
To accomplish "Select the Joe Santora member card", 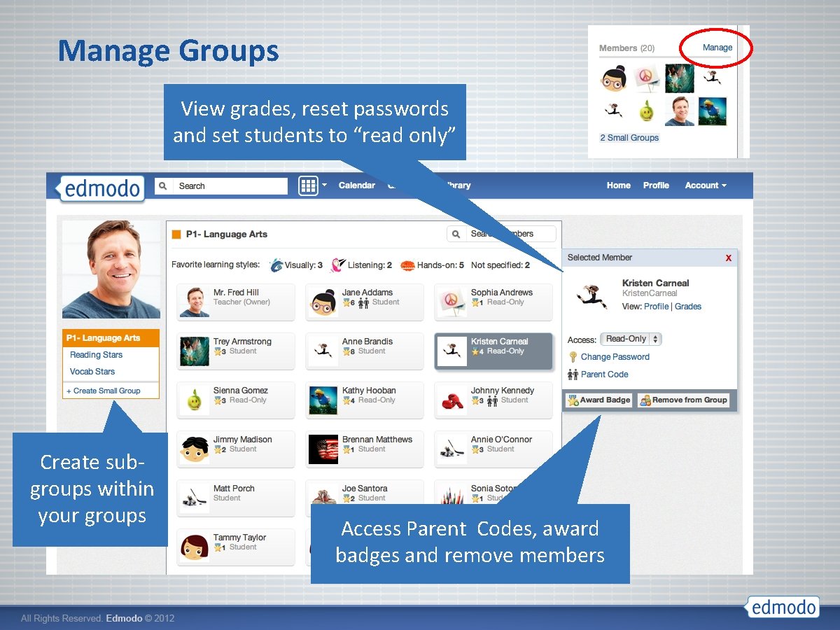I will click(365, 493).
